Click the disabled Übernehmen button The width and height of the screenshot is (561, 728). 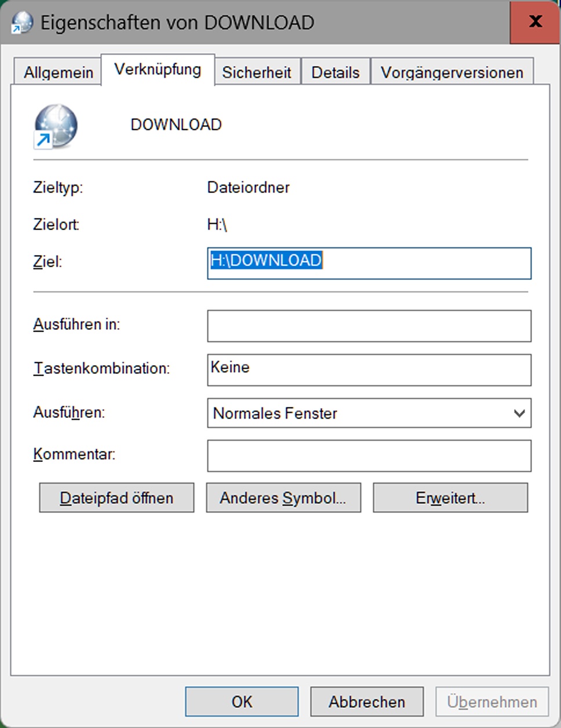point(491,701)
